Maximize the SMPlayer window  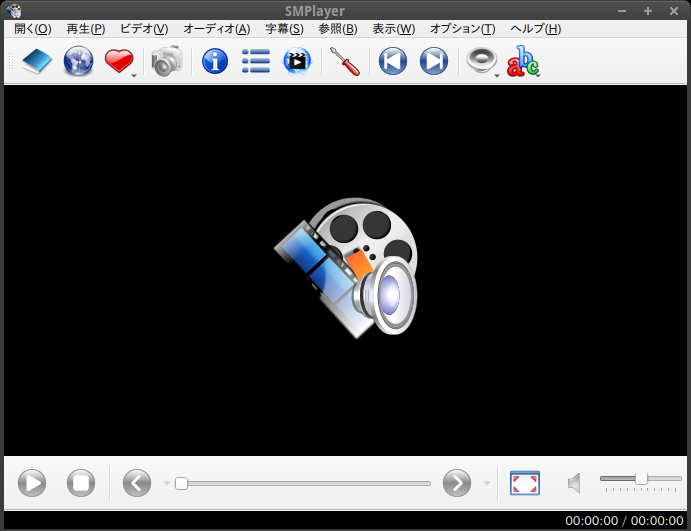(647, 11)
